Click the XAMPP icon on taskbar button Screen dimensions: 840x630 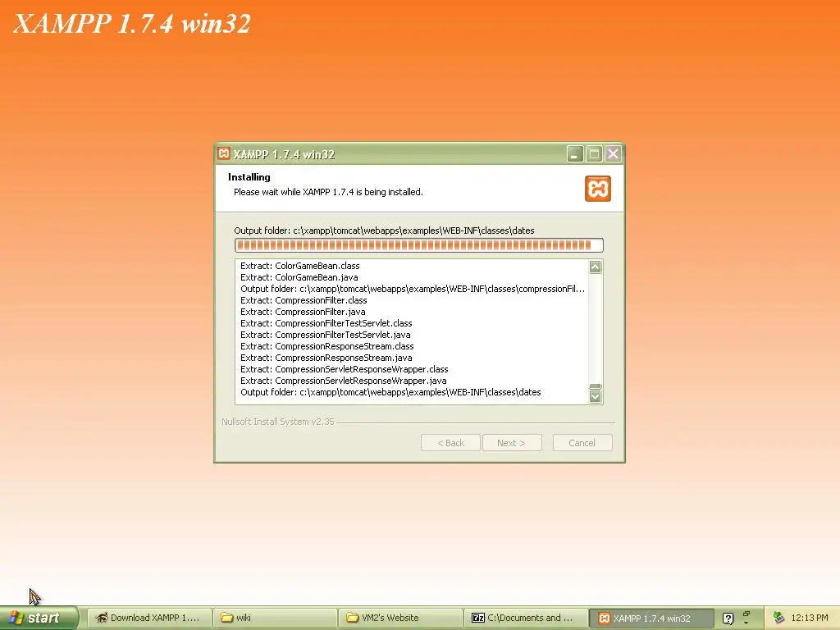click(x=604, y=619)
